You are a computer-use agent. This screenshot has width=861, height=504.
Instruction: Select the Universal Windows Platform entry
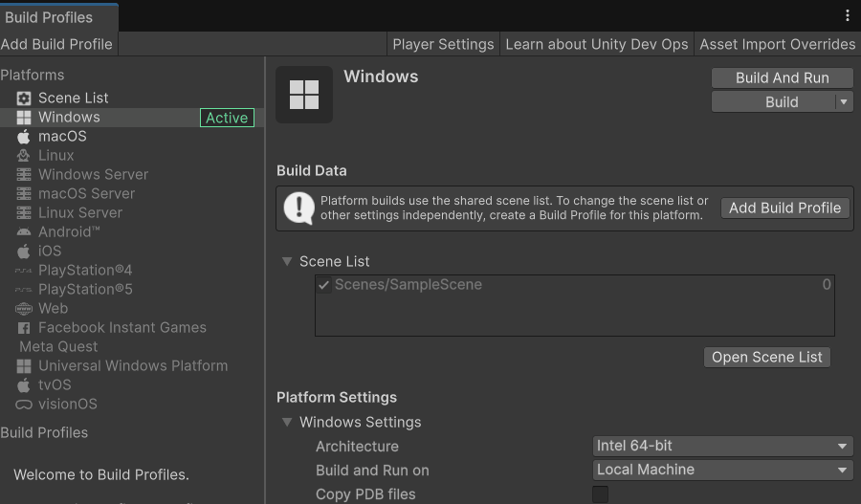[x=132, y=366]
